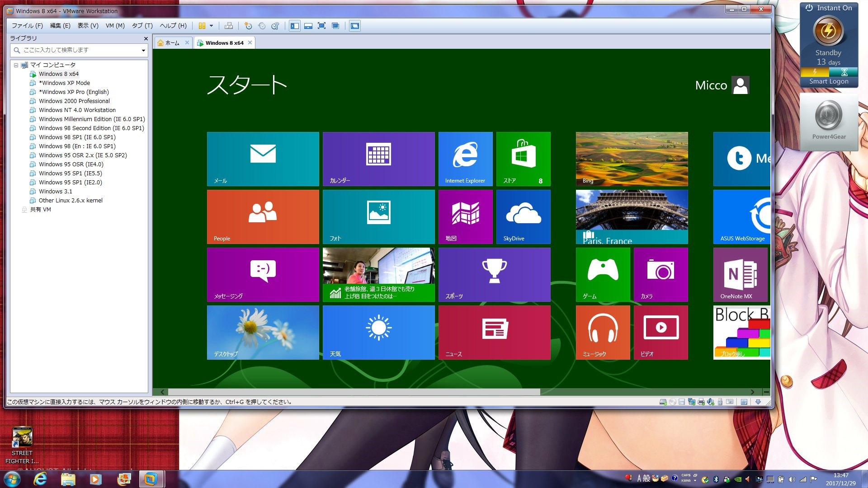Click the Micco user account picture
Image resolution: width=868 pixels, height=488 pixels.
tap(741, 85)
